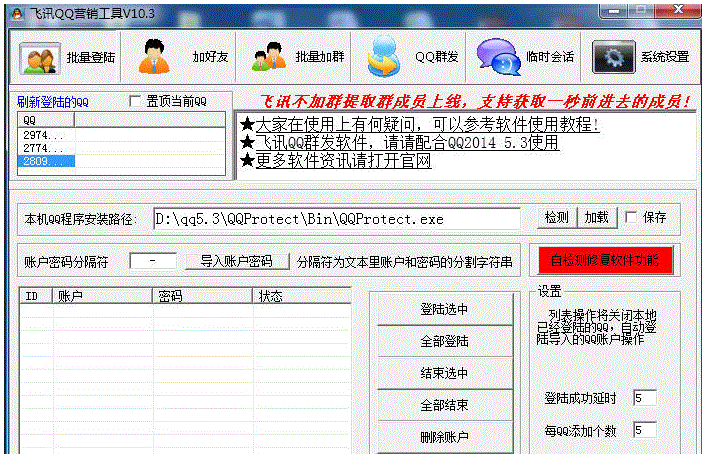Image resolution: width=702 pixels, height=454 pixels.
Task: Click the 账户 column header
Action: (103, 296)
